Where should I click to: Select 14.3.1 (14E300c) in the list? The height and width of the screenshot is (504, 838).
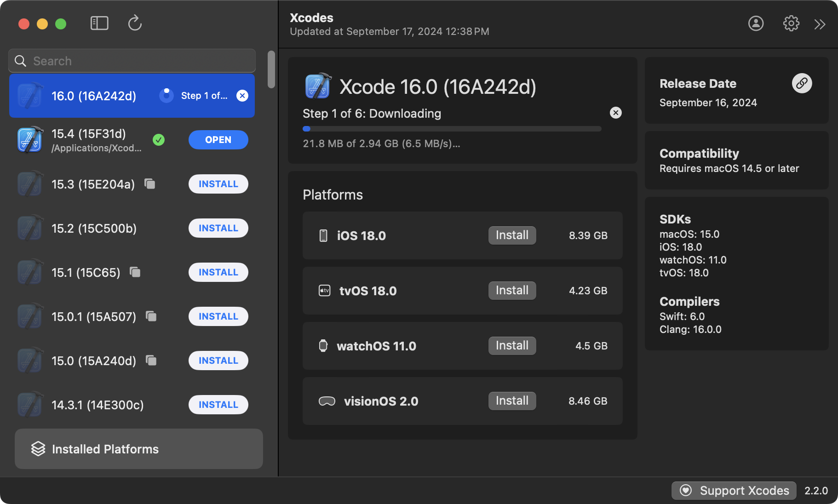tap(98, 405)
